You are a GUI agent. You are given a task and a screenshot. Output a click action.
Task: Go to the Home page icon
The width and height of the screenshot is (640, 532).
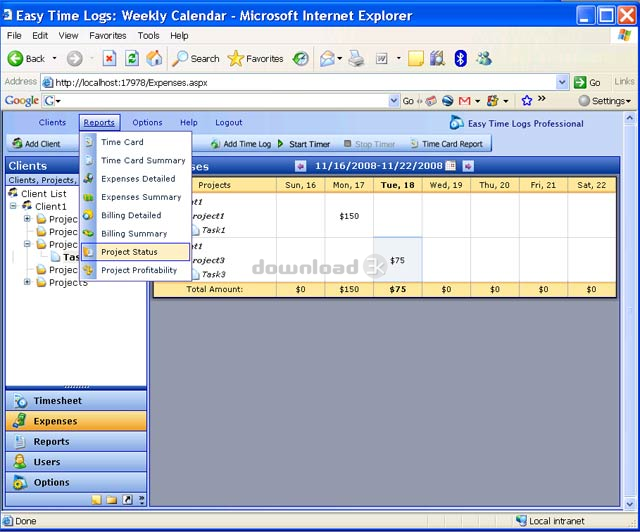(154, 59)
